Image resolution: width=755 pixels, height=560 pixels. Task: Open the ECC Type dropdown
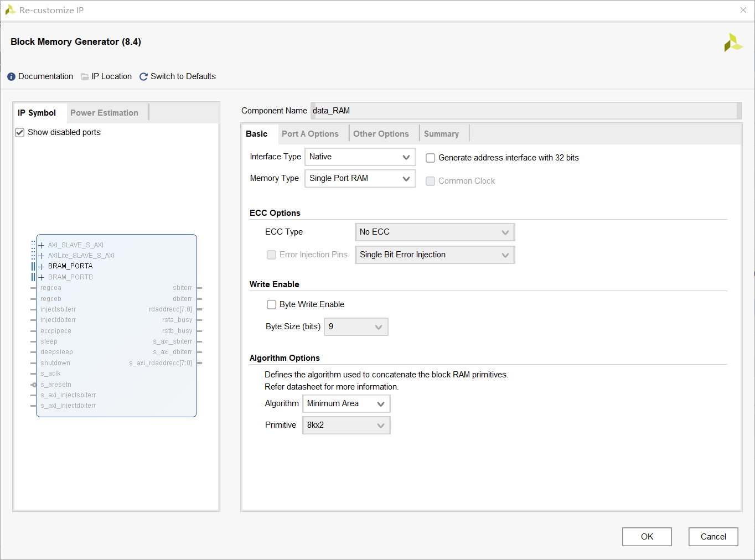point(435,232)
